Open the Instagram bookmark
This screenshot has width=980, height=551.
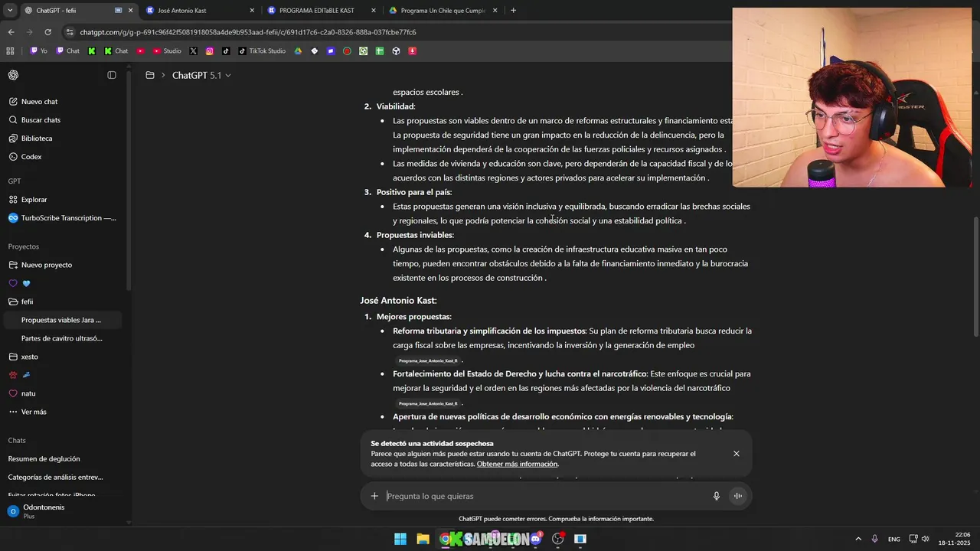pyautogui.click(x=210, y=51)
